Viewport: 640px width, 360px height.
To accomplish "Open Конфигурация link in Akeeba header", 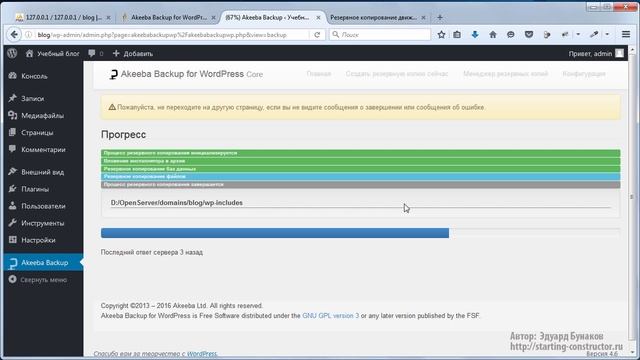I will pyautogui.click(x=584, y=74).
